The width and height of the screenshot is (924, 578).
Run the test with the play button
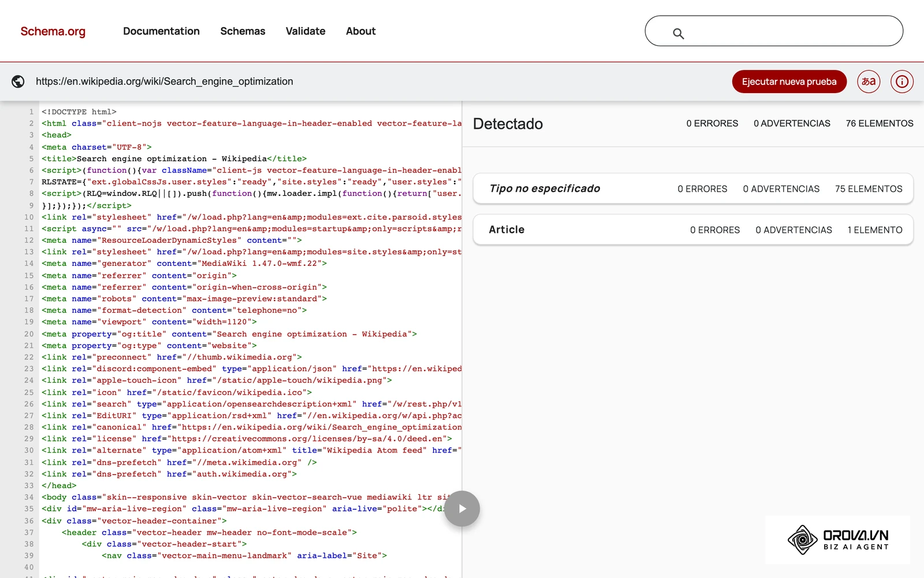462,509
